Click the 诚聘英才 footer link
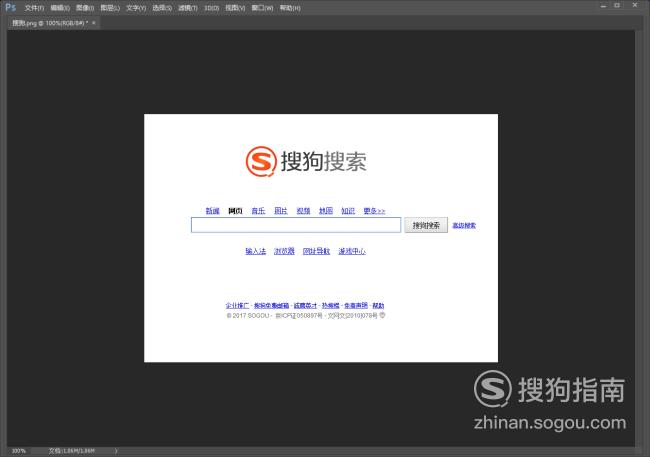The width and height of the screenshot is (650, 457). (x=305, y=306)
